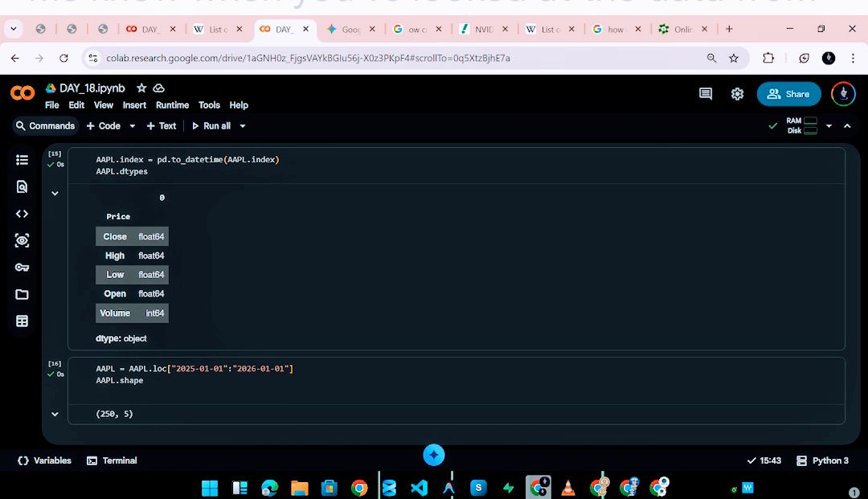Image resolution: width=868 pixels, height=499 pixels.
Task: Open the secrets key icon in the sidebar
Action: 23,268
